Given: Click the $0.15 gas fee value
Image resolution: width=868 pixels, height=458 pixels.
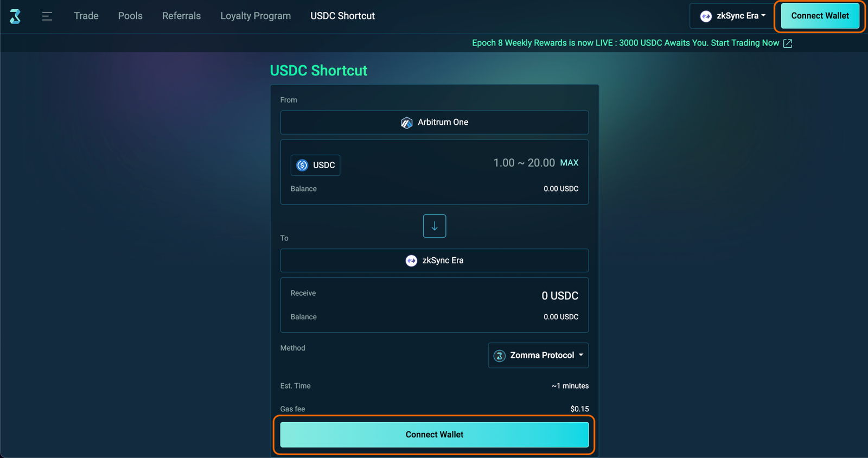Looking at the screenshot, I should click(579, 409).
